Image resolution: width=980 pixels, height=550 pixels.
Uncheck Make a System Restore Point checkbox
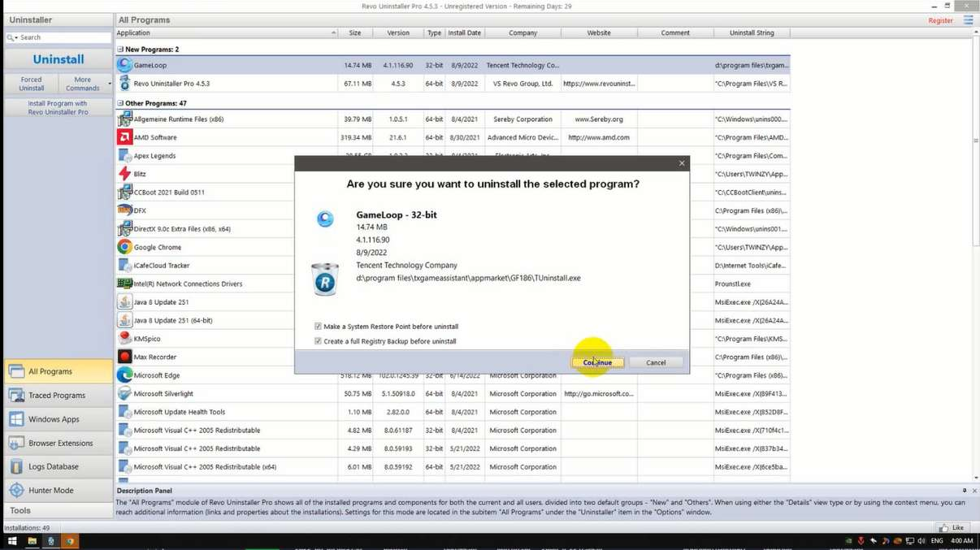(319, 327)
